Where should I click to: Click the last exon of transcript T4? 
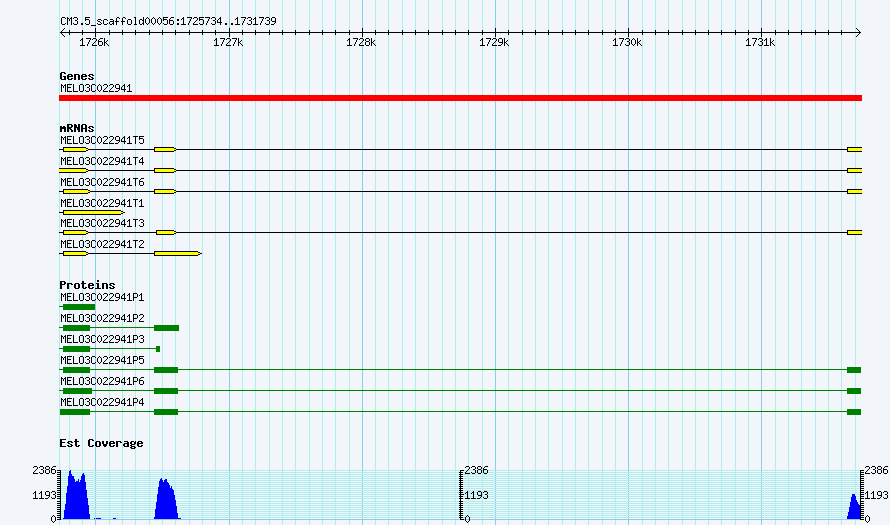(854, 170)
